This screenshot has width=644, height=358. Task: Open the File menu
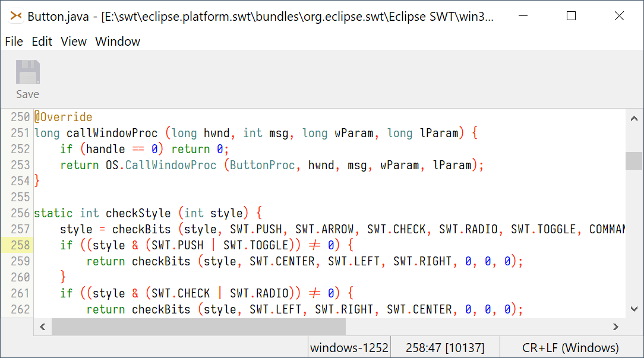click(14, 42)
